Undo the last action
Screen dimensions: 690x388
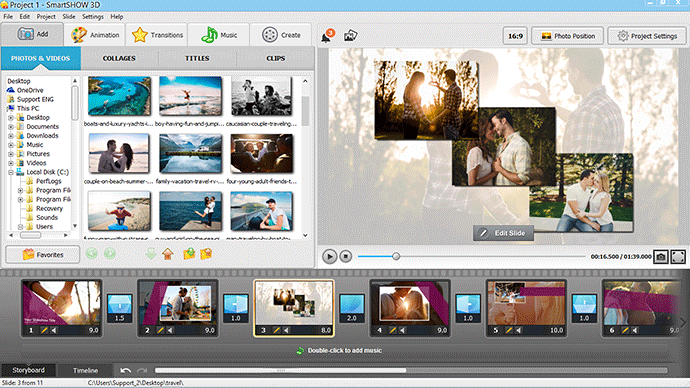(125, 370)
